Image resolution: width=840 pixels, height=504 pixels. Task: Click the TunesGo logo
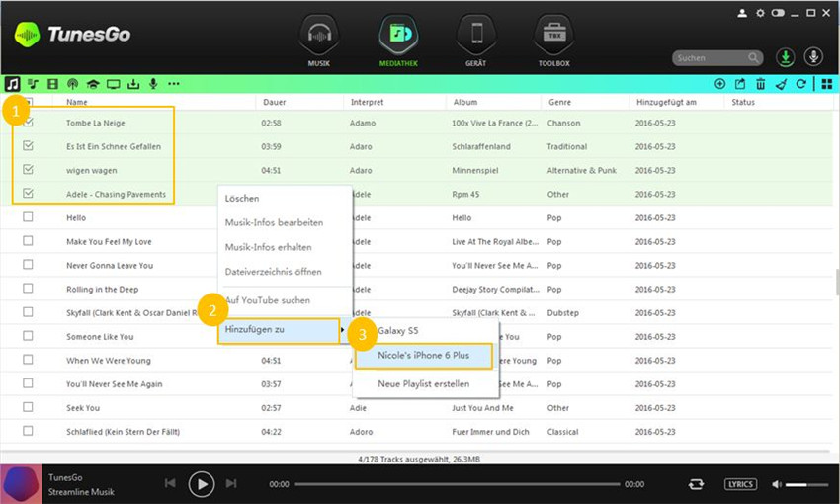pyautogui.click(x=72, y=35)
